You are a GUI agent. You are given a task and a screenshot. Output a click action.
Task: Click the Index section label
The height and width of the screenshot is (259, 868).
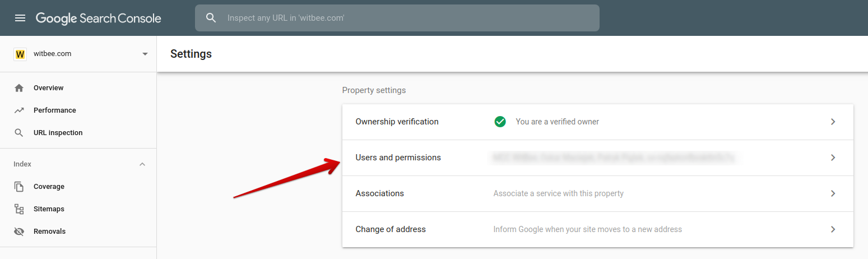[22, 164]
